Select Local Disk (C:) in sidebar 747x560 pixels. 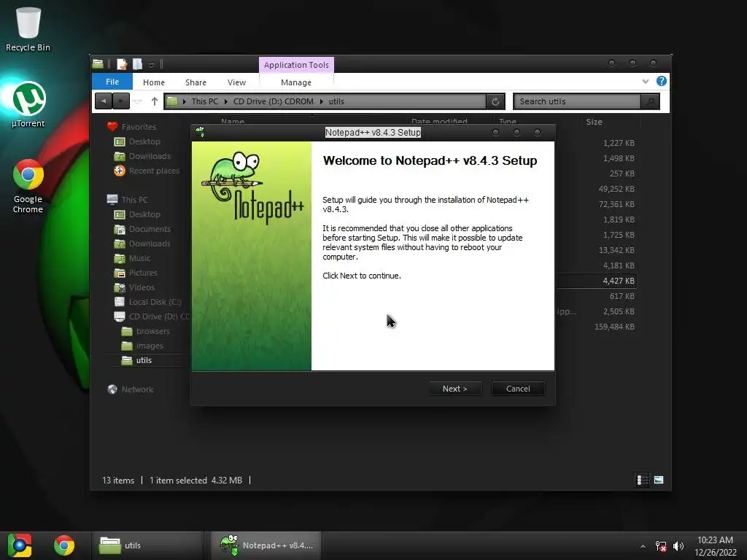(155, 302)
